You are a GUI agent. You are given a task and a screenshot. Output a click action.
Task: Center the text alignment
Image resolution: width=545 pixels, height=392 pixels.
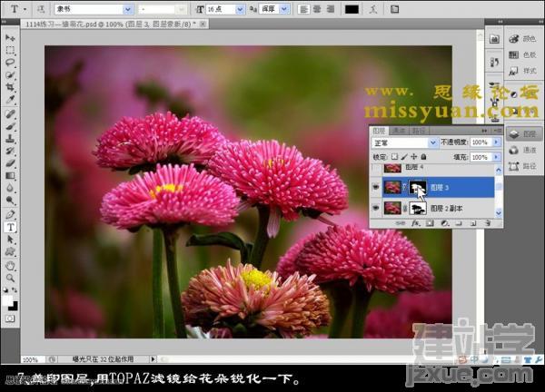[317, 9]
